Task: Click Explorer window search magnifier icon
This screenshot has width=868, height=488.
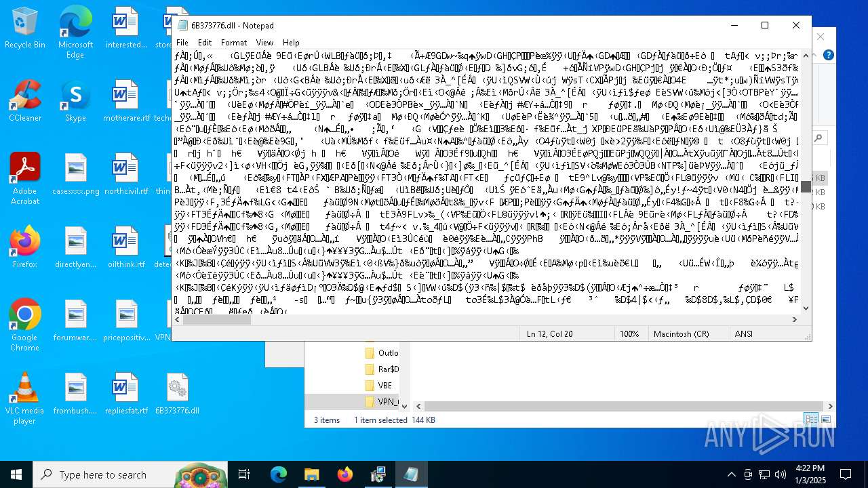Action: [819, 138]
